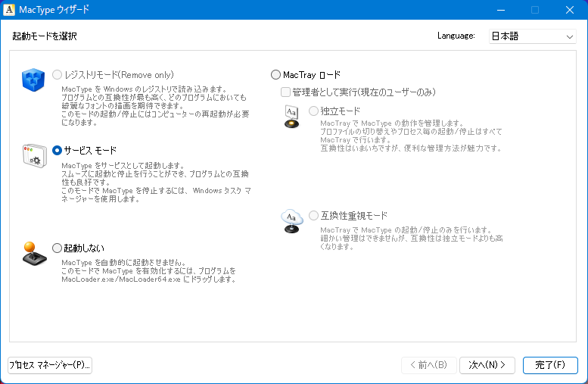Viewport: 588px width, 384px height.
Task: Click the description 'MacType をサービスとして起動します。'
Action: [x=123, y=166]
